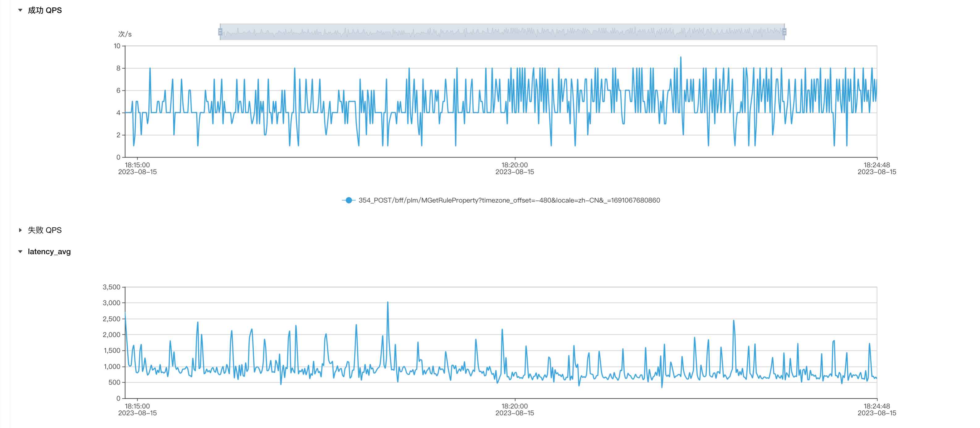The height and width of the screenshot is (428, 980).
Task: Click the 成功 QPS section title
Action: 44,10
